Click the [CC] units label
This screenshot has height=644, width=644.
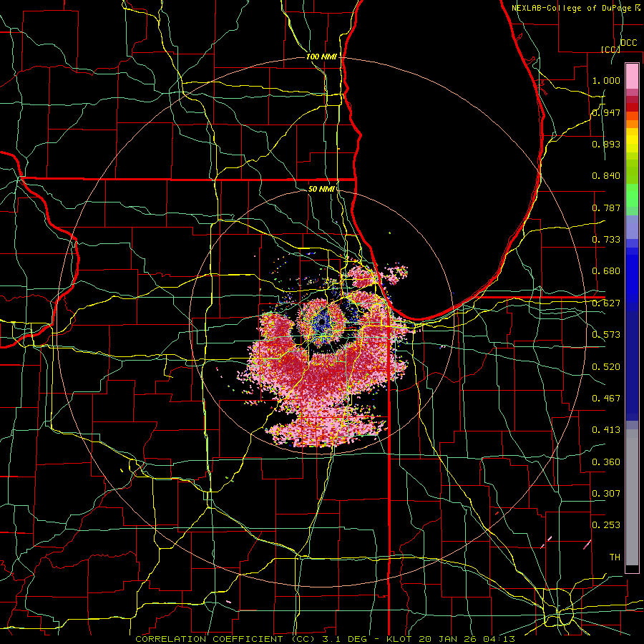click(x=610, y=49)
